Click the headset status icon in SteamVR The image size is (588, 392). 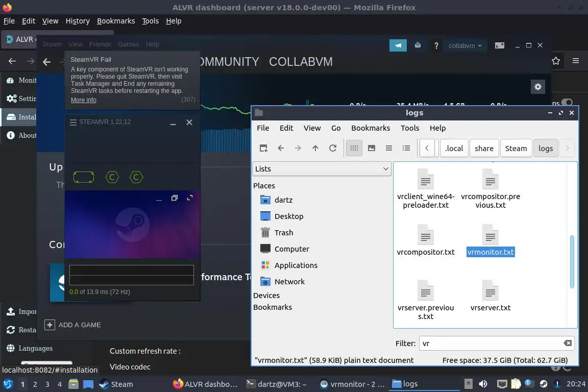[84, 177]
